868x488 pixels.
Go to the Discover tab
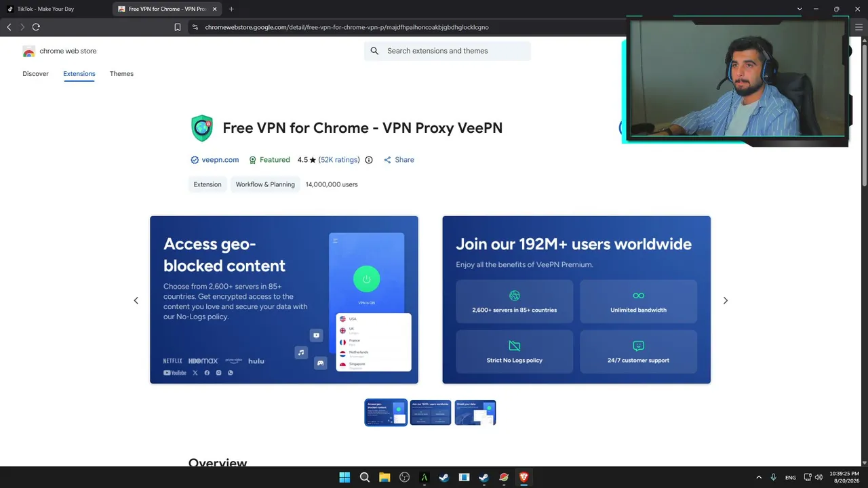point(35,74)
